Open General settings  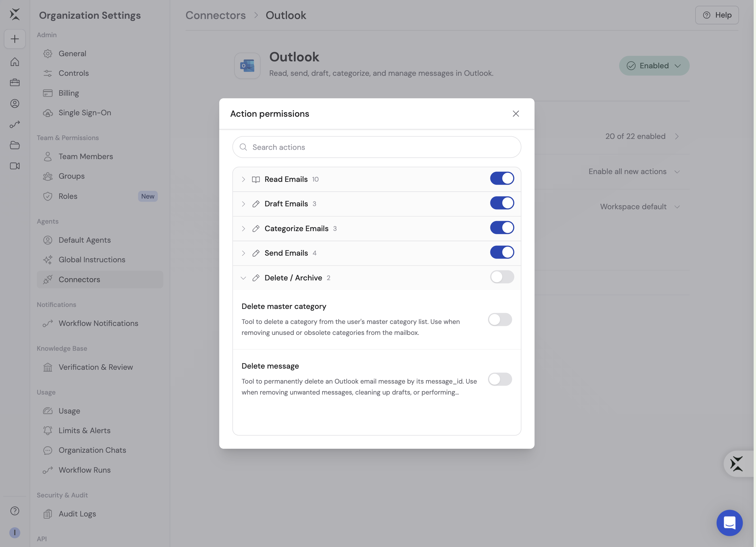click(x=100, y=54)
